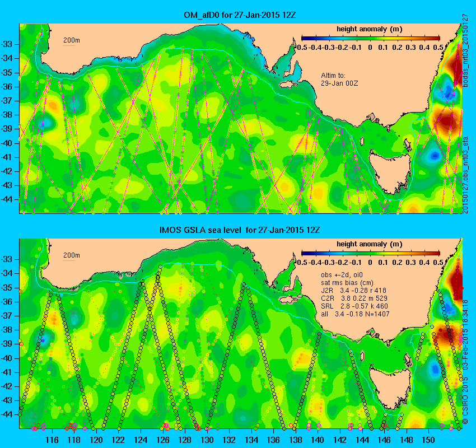Click vertical label 'bodas_nrt03_20150127'
This screenshot has width=476, height=448.
pyautogui.click(x=466, y=50)
